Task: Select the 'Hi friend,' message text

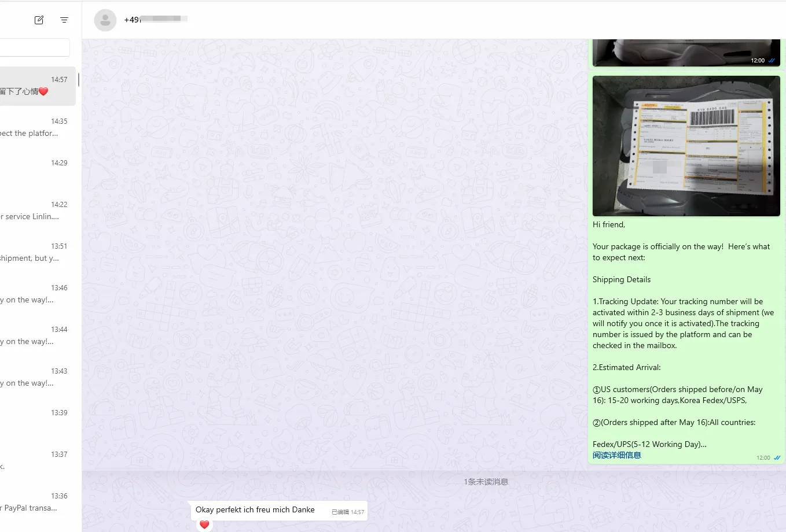Action: pyautogui.click(x=609, y=224)
